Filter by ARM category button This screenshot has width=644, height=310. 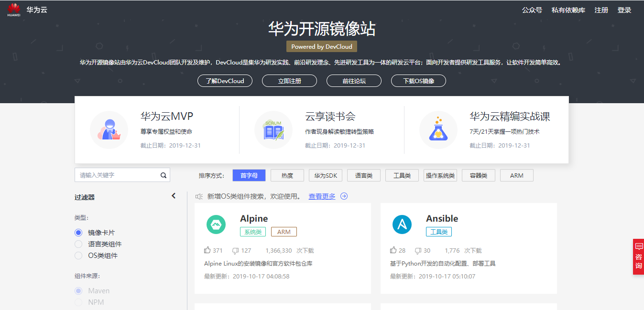[517, 175]
